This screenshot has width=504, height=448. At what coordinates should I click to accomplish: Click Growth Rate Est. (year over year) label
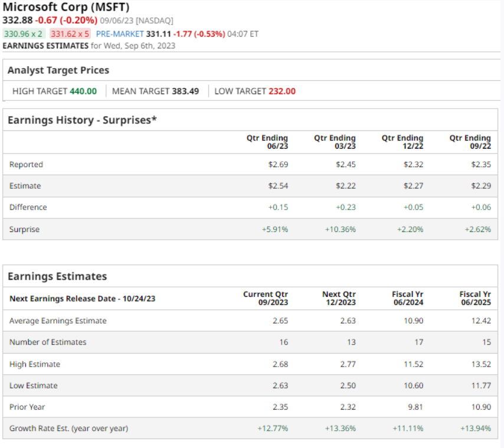(x=69, y=429)
